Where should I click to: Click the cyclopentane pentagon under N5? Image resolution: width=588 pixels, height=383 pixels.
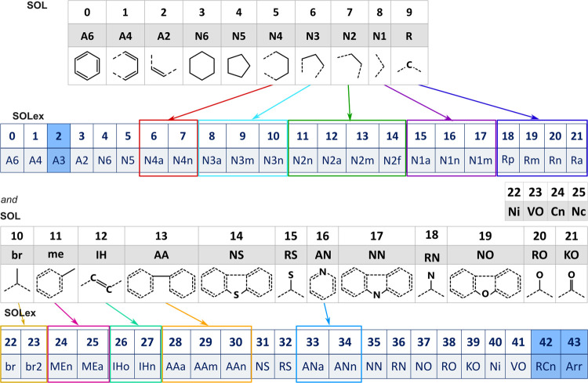(238, 66)
